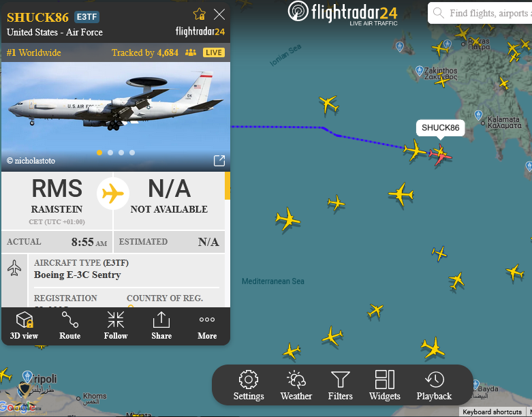Add SHUCK86 to favorites with star icon

[200, 14]
